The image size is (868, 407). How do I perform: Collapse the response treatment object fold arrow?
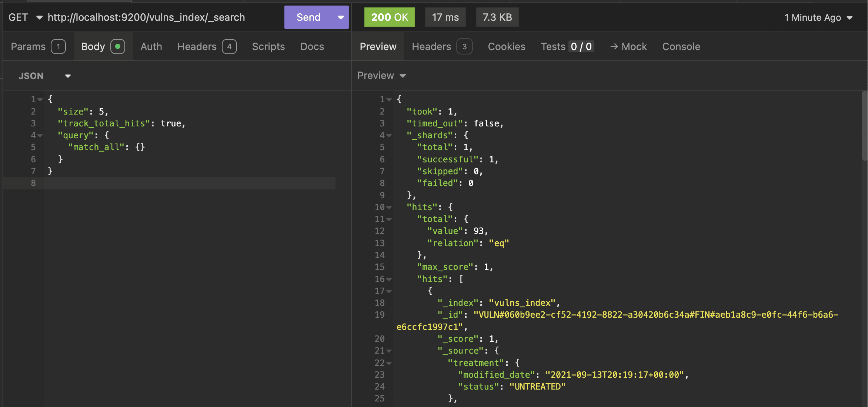[x=389, y=363]
